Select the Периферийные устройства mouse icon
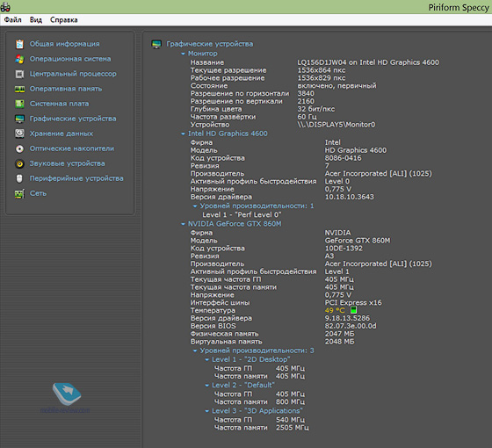Screen dimensions: 492x448 pyautogui.click(x=19, y=178)
